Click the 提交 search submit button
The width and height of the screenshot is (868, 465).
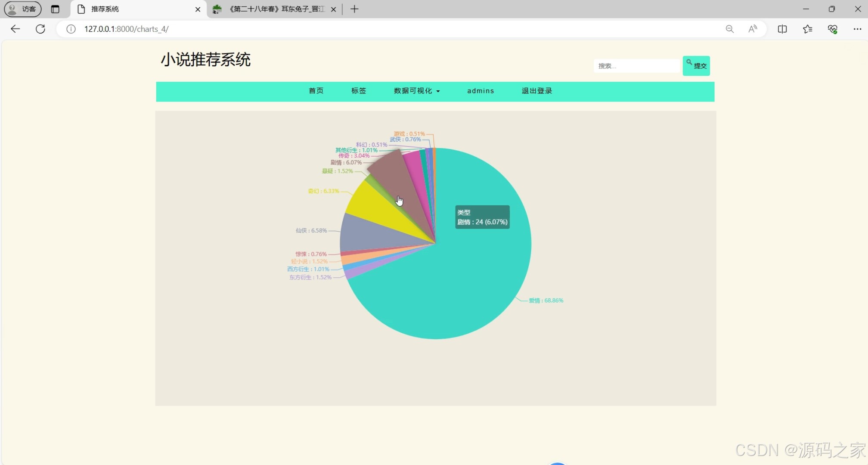click(696, 65)
